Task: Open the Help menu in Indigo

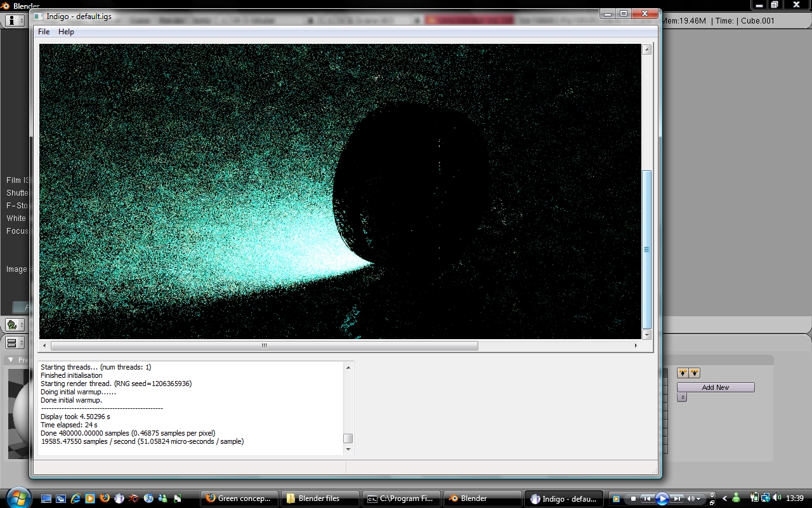Action: (x=66, y=32)
